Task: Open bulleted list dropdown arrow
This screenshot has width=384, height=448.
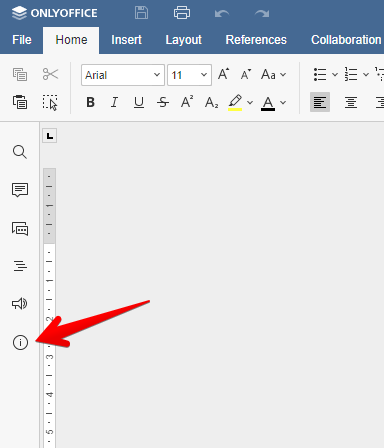Action: (x=335, y=75)
